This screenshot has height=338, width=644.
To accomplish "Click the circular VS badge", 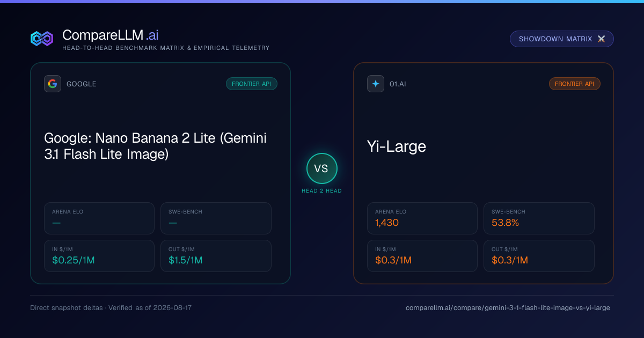I will coord(322,168).
